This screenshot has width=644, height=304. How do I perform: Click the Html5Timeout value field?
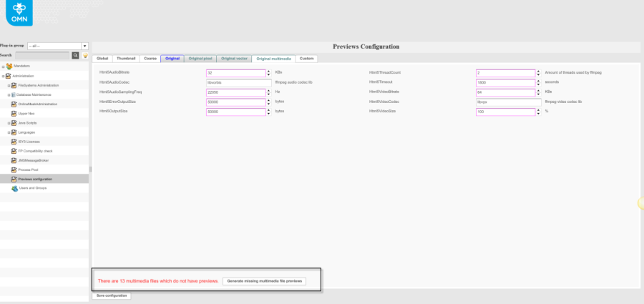click(x=506, y=82)
